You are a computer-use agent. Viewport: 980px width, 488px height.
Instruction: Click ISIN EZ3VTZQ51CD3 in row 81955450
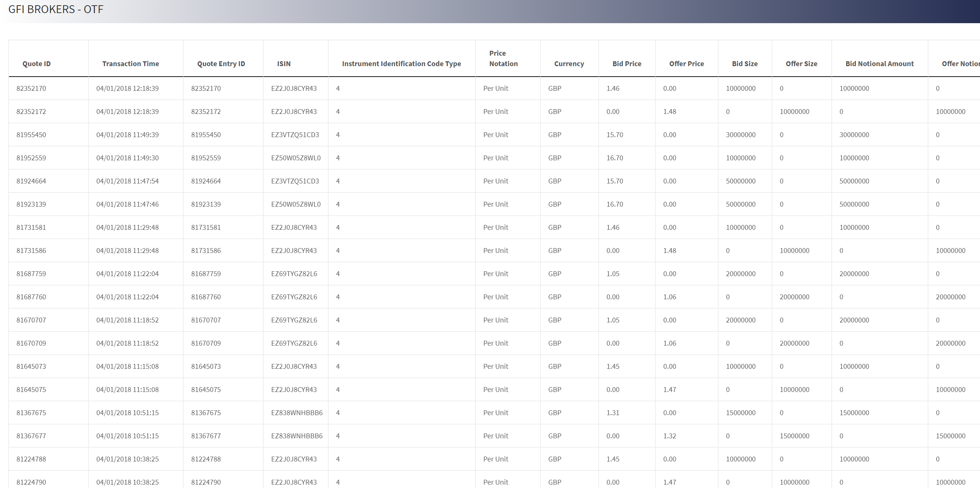pyautogui.click(x=295, y=135)
